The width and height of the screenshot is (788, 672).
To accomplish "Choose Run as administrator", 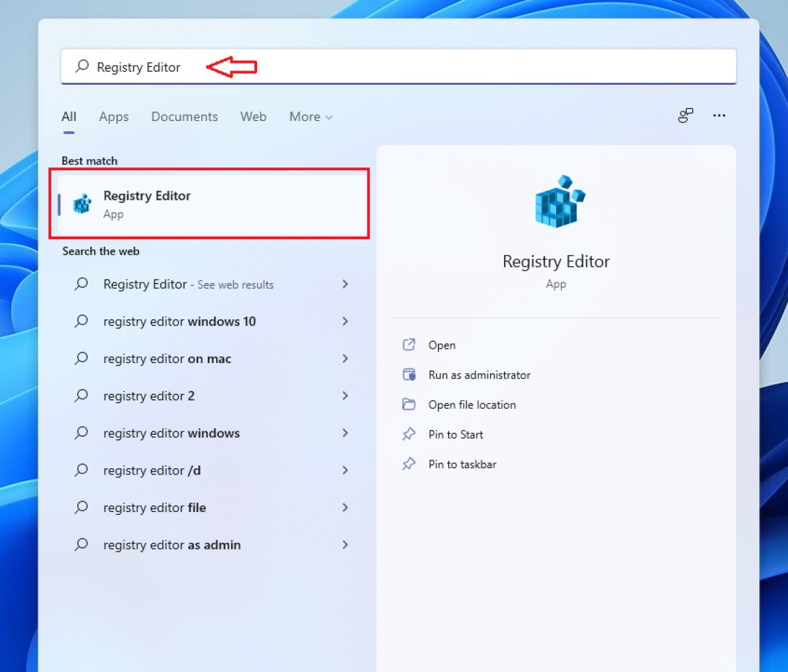I will 479,375.
